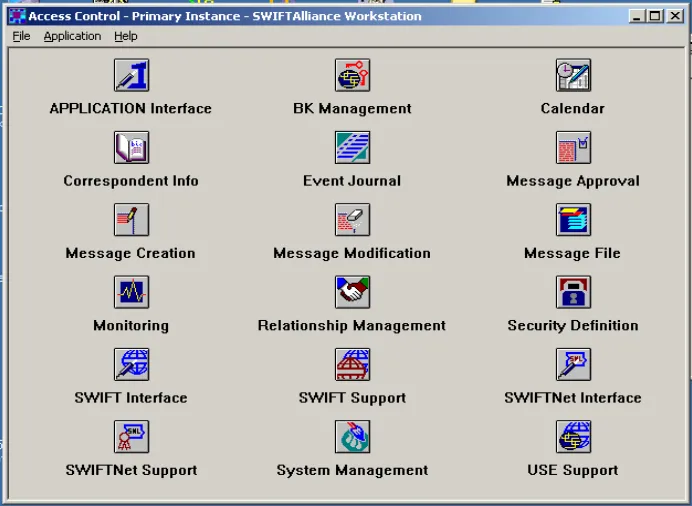
Task: Open the SWIFTNet Support icon
Action: point(132,437)
